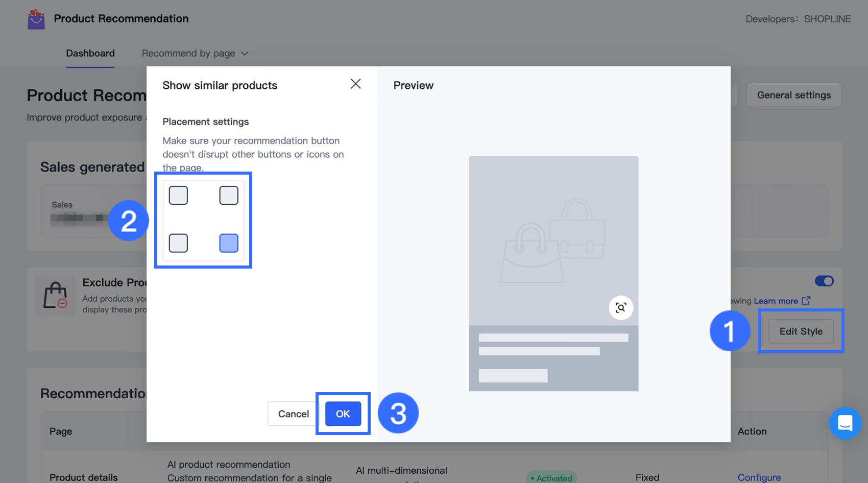
Task: Click the similar-products search icon in preview
Action: pyautogui.click(x=621, y=307)
